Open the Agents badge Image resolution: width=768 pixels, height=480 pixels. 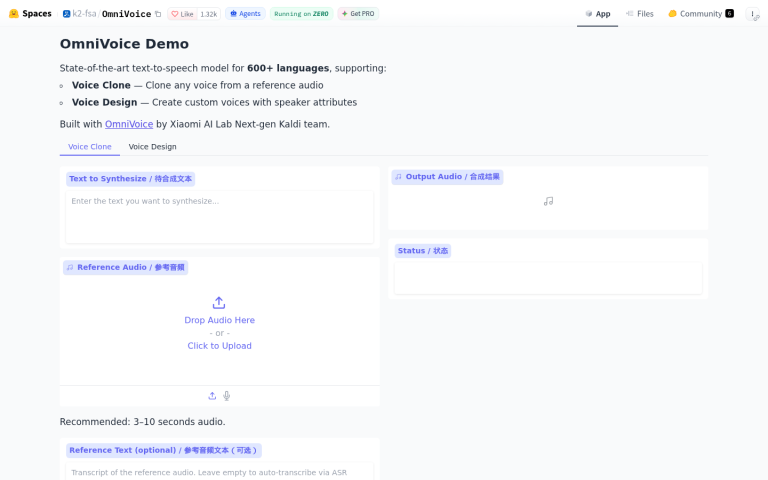pyautogui.click(x=245, y=14)
